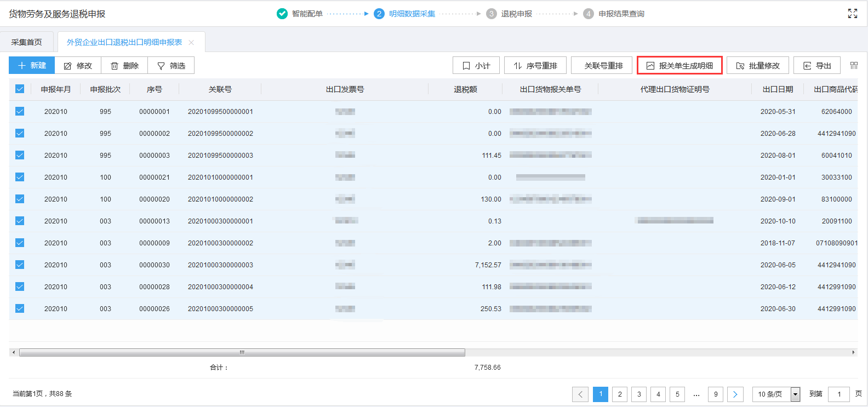Switch to the 采集首页 tab
Screen dimensions: 868x407
(x=26, y=42)
